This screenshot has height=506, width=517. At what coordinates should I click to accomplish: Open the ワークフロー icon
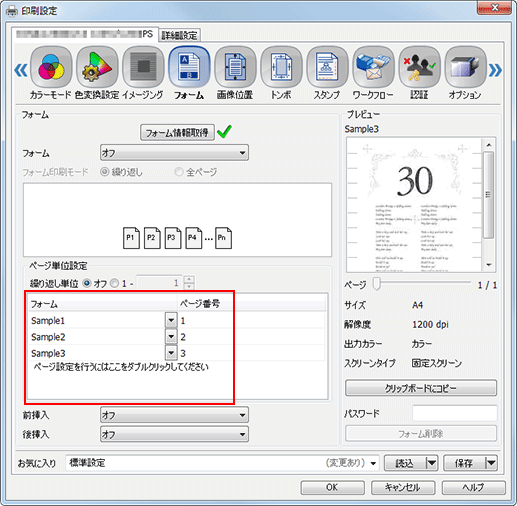[373, 68]
